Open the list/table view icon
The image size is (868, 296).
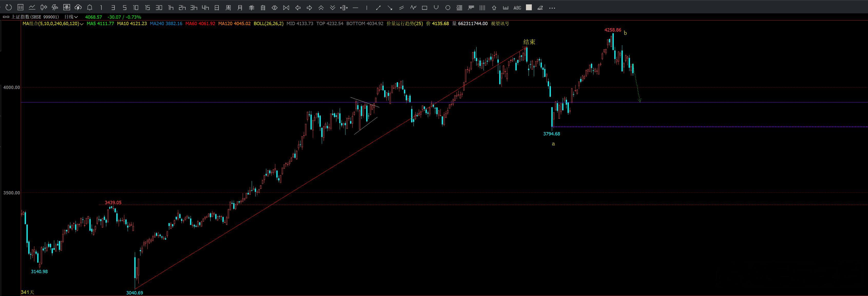(x=20, y=7)
